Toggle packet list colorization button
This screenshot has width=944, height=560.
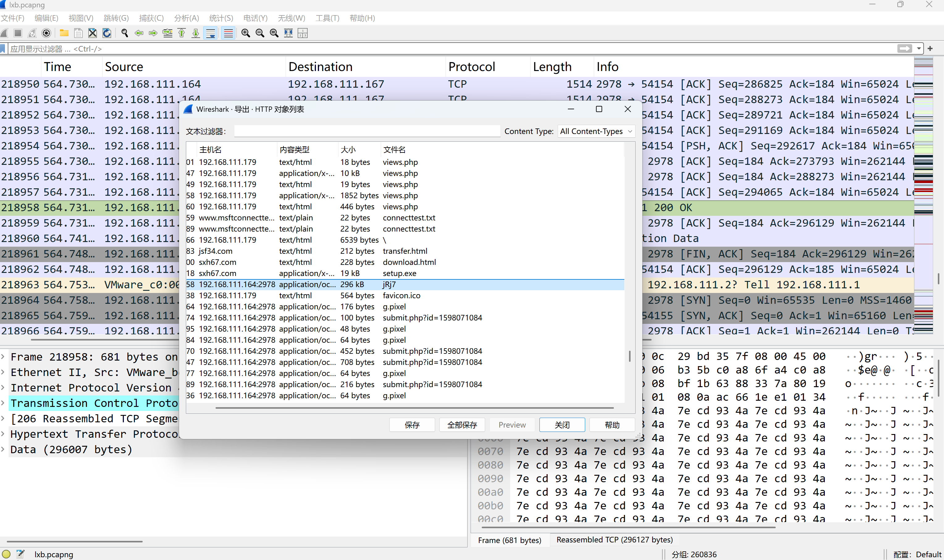[x=228, y=33]
